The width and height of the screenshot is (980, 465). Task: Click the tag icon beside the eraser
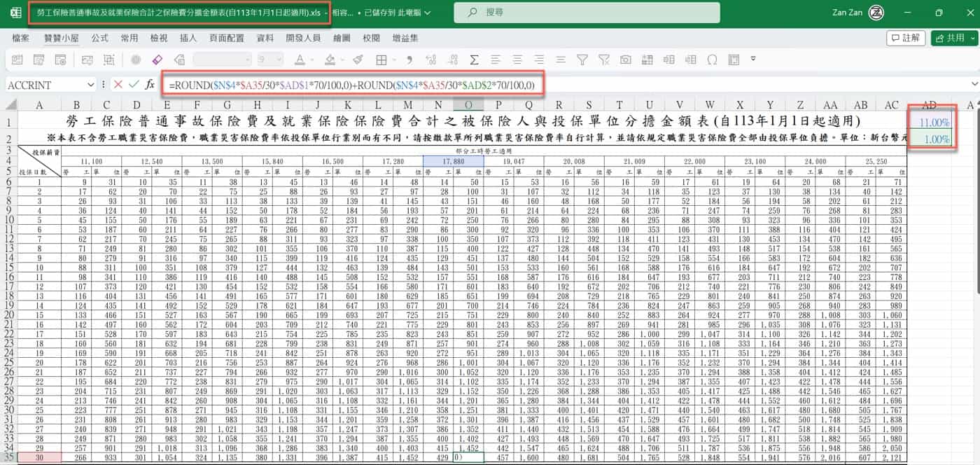(179, 60)
